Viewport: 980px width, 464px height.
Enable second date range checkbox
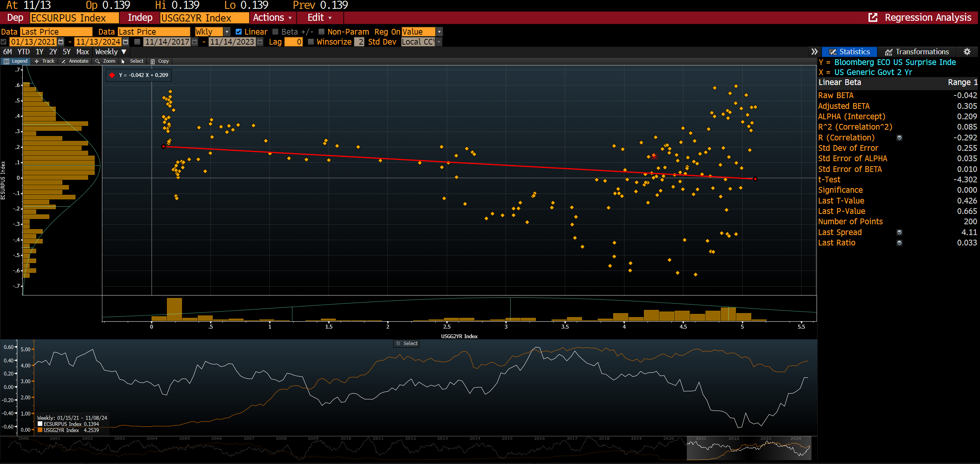(x=137, y=42)
